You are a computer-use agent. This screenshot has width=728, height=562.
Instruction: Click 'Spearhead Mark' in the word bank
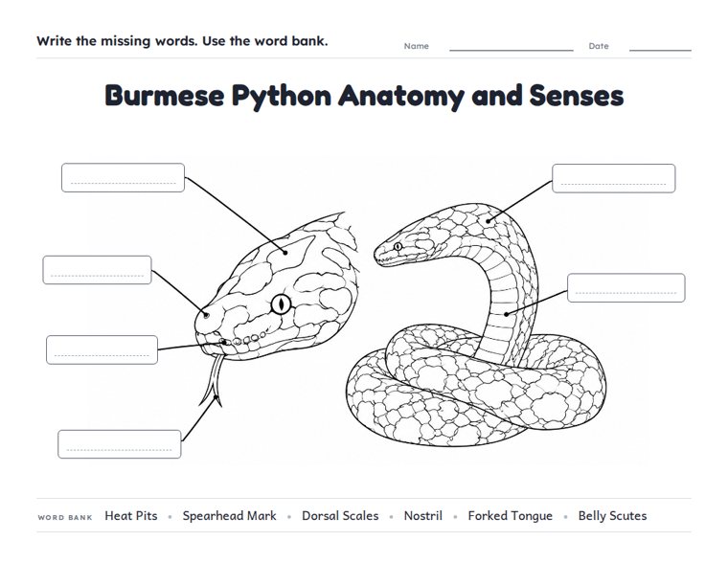[x=229, y=516]
